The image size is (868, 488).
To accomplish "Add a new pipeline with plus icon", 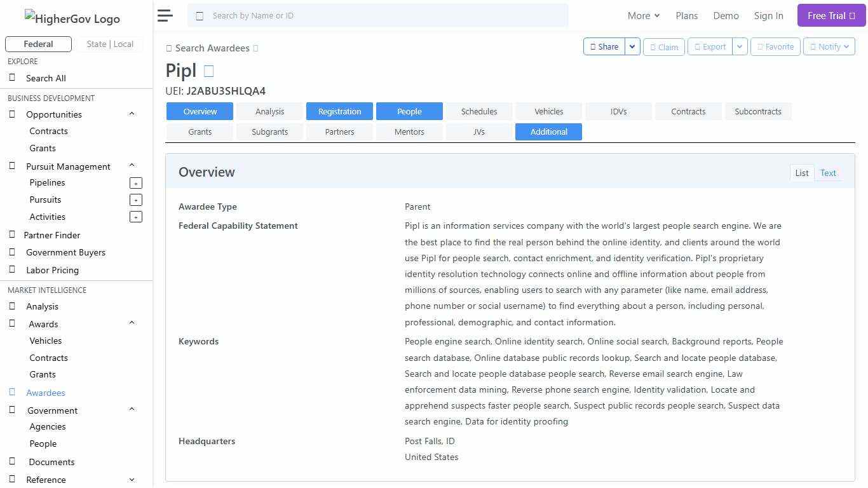I will pyautogui.click(x=135, y=183).
